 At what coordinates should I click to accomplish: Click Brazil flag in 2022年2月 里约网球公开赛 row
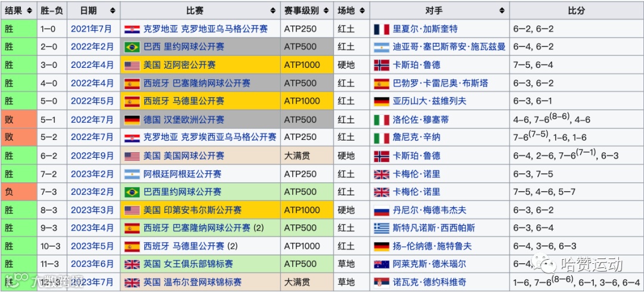(x=132, y=47)
